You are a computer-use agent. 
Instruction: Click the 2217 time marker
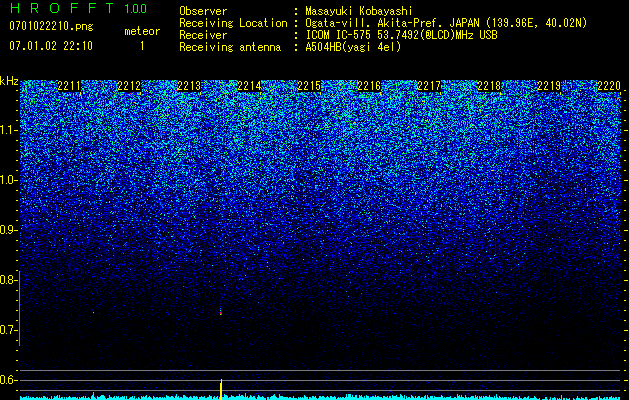click(x=429, y=86)
